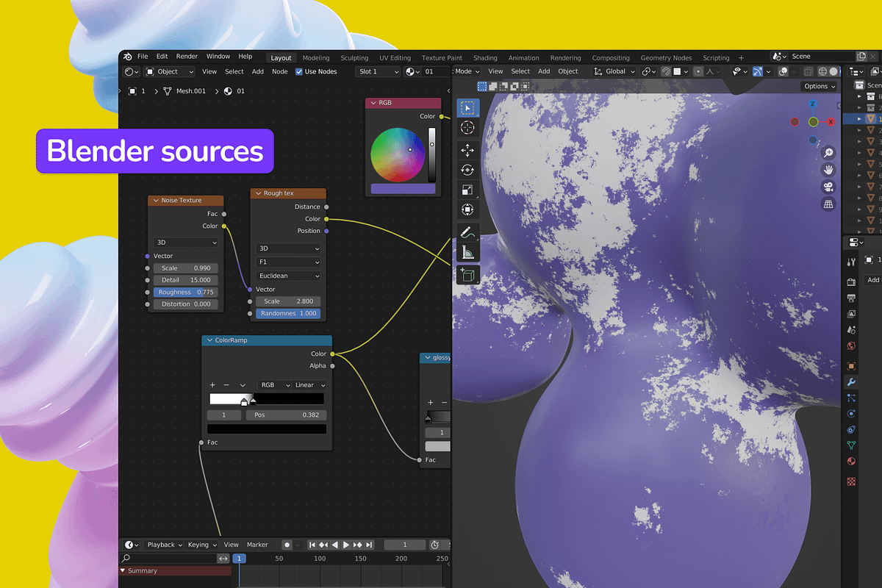The width and height of the screenshot is (882, 588).
Task: Open the Slot 1 material slot dropdown
Action: pos(379,71)
